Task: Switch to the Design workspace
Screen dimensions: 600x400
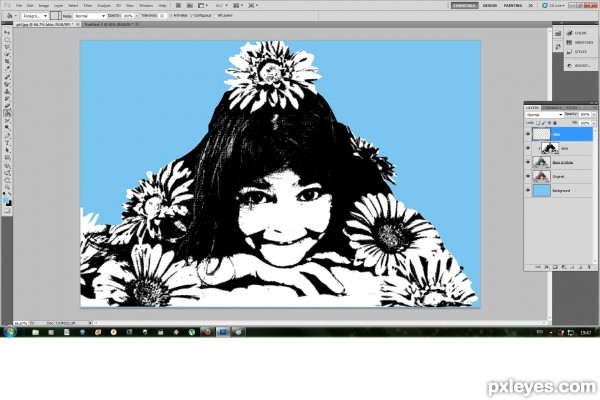Action: [490, 6]
